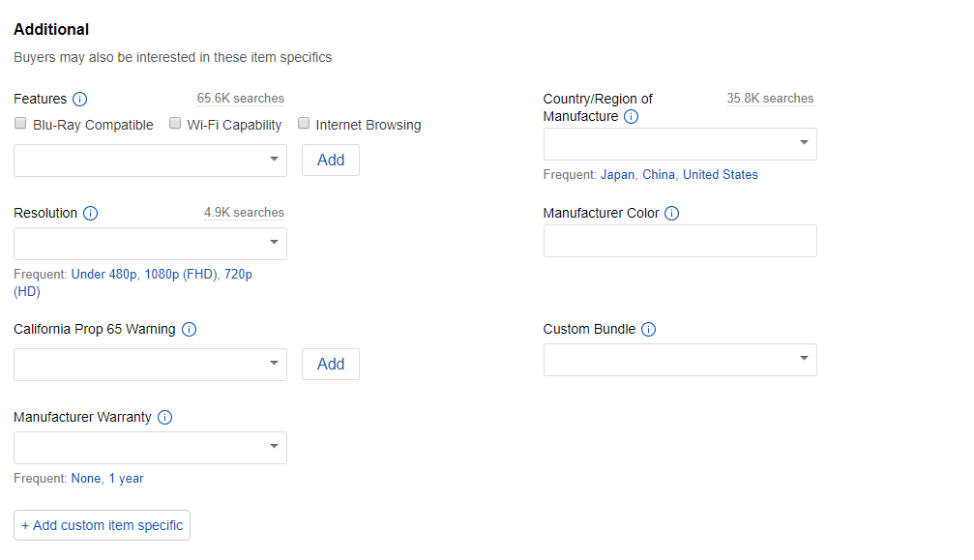Expand the Manufacturer Warranty dropdown
974x560 pixels.
(x=150, y=448)
